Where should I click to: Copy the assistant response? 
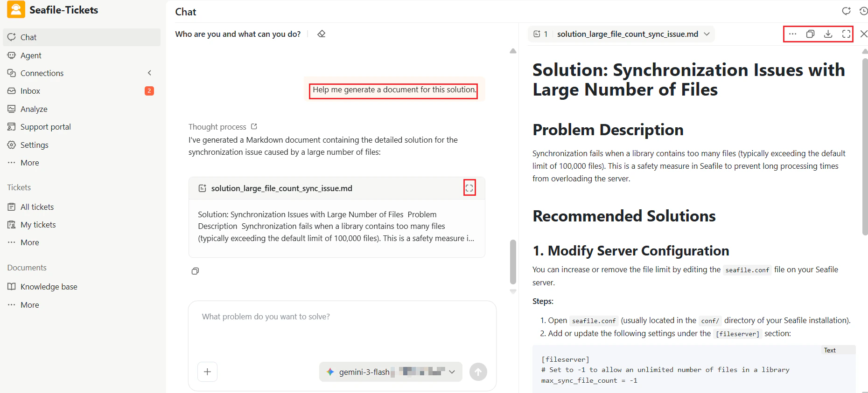[x=195, y=271]
